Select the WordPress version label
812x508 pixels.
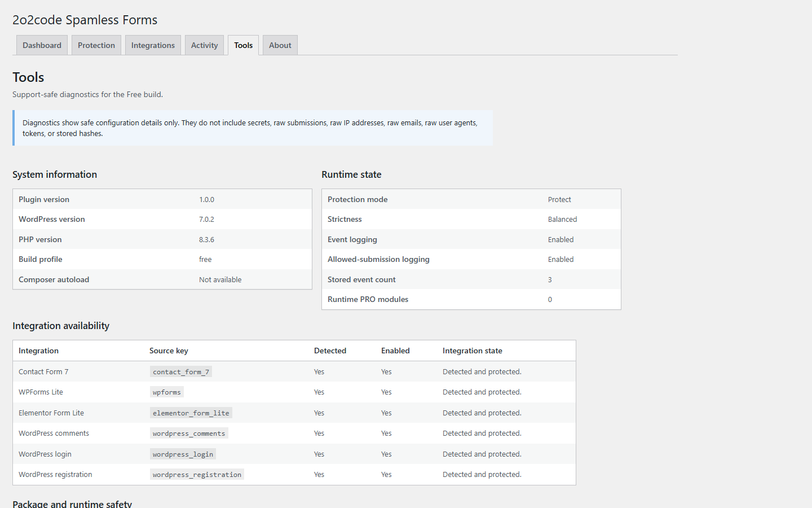click(52, 219)
